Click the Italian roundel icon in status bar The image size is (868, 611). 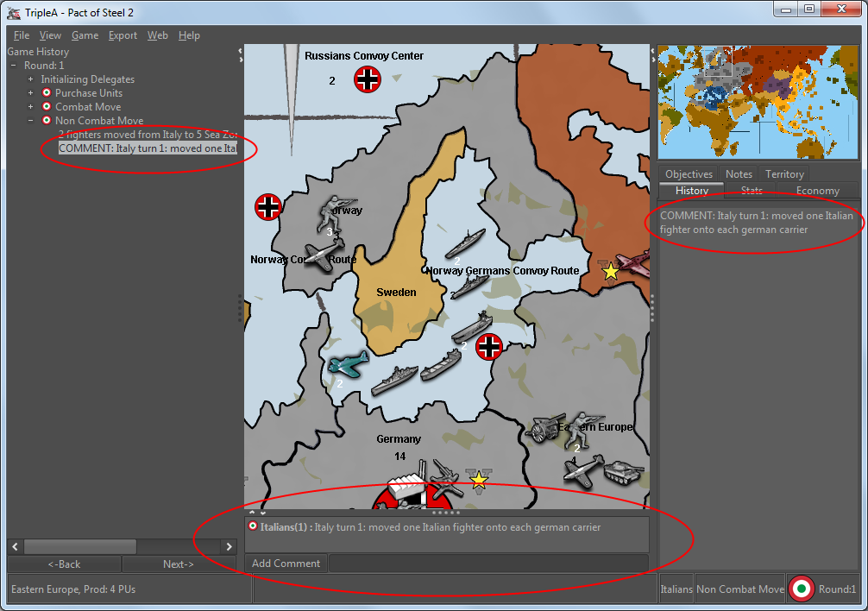click(x=801, y=589)
